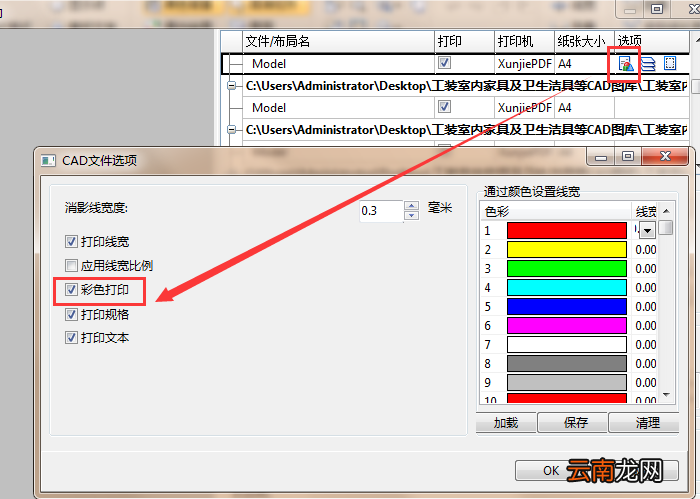Enable 应用线宽比例 checkbox
700x499 pixels.
[71, 266]
